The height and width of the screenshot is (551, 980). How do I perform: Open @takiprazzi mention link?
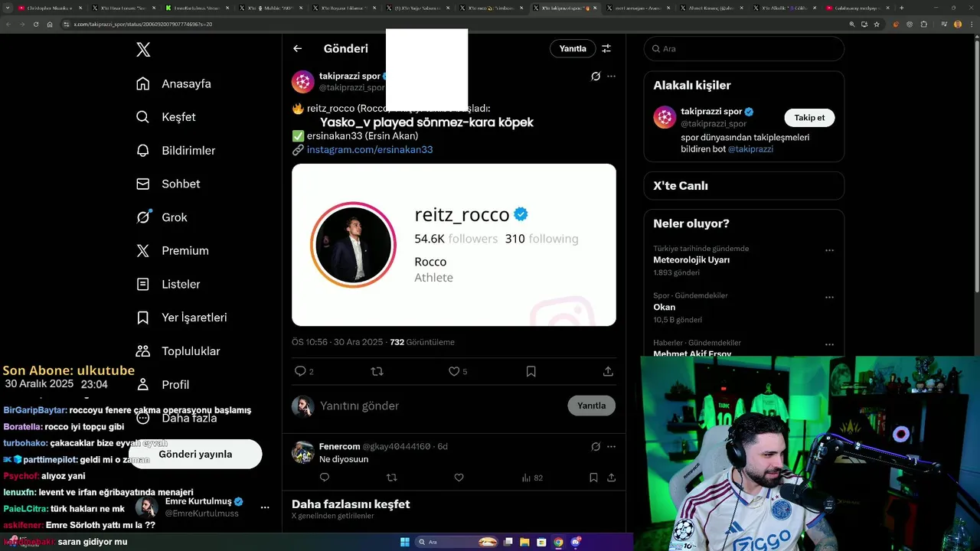750,148
